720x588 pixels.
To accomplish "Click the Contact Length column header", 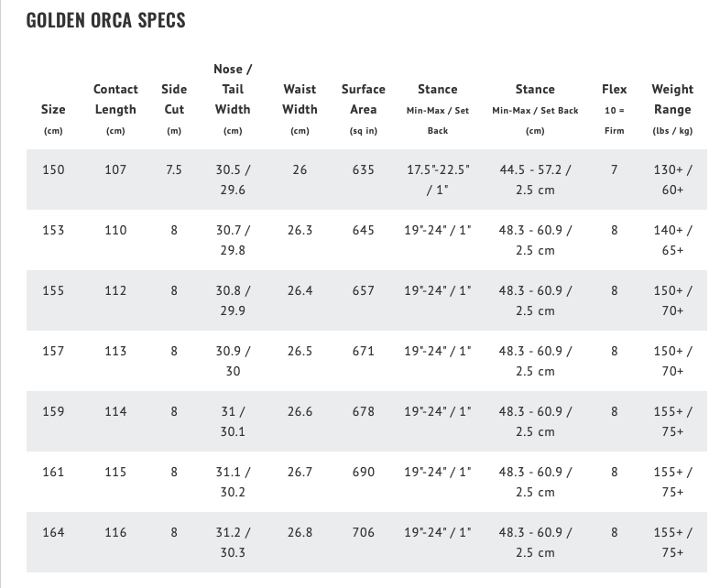I will coord(115,100).
